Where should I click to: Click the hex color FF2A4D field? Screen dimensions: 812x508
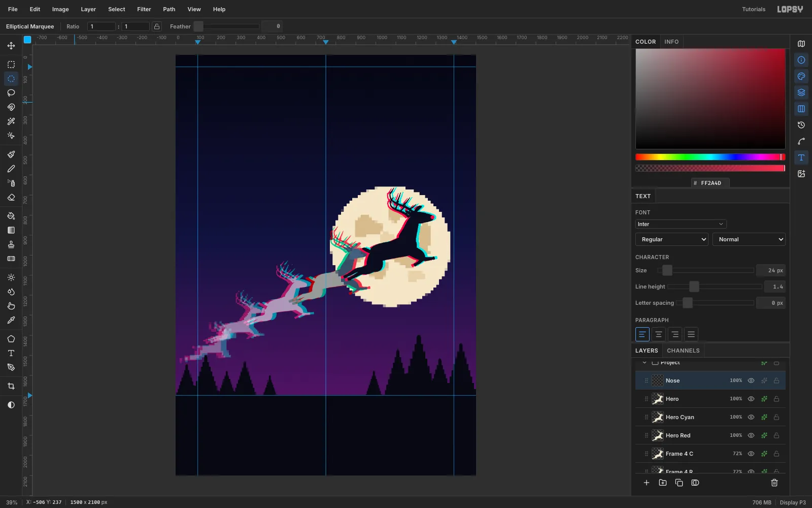point(710,183)
